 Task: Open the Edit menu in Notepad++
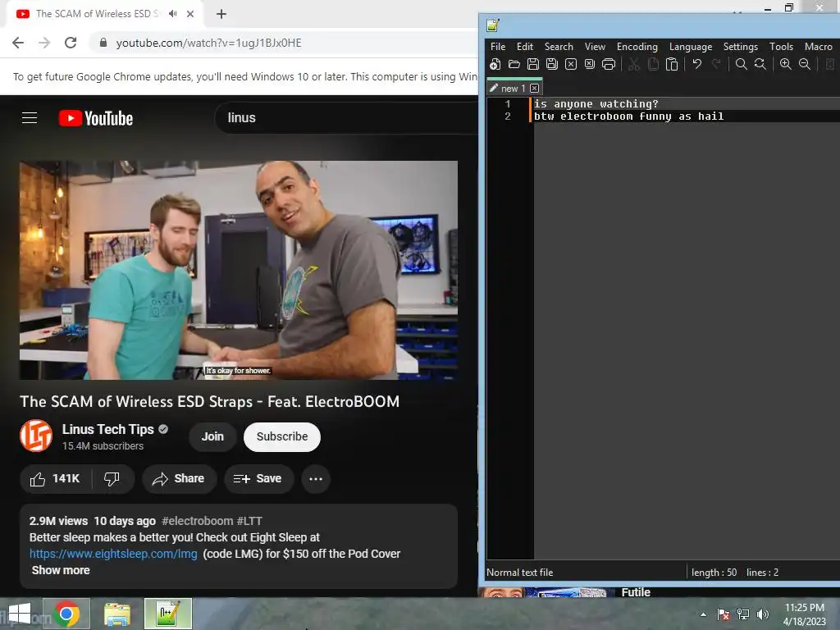(524, 47)
